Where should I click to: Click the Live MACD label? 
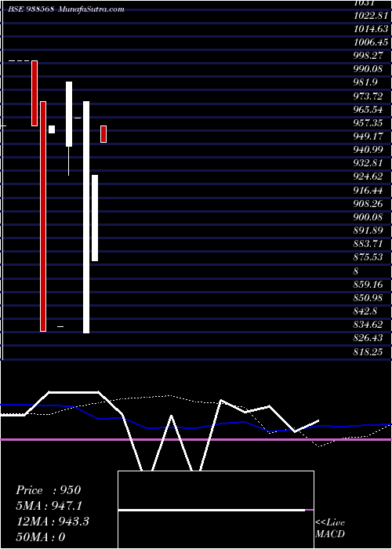[x=330, y=528]
